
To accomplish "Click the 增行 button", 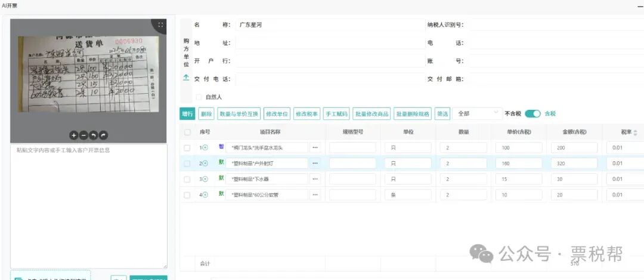I will [187, 114].
